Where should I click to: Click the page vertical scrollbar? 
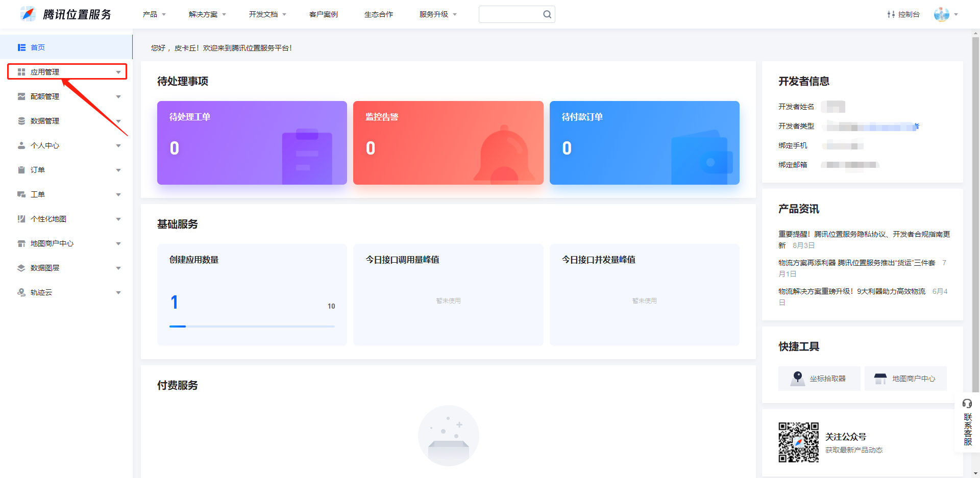975,214
